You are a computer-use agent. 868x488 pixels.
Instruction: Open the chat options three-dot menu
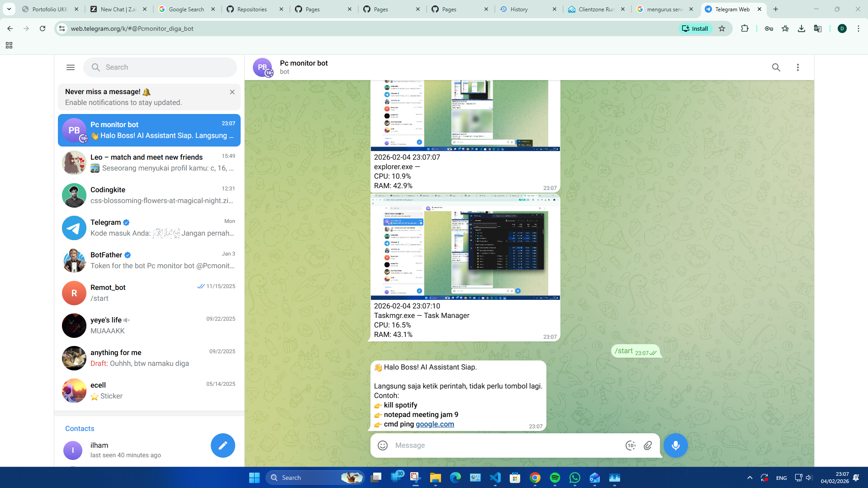(x=798, y=67)
